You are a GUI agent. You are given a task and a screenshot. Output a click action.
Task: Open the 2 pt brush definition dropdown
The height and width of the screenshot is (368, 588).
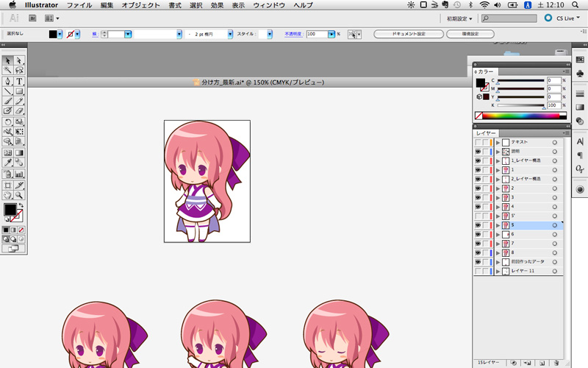pos(230,34)
